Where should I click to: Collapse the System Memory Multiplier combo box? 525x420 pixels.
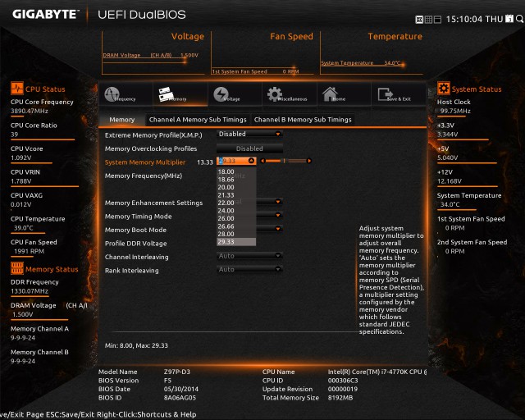pyautogui.click(x=252, y=161)
